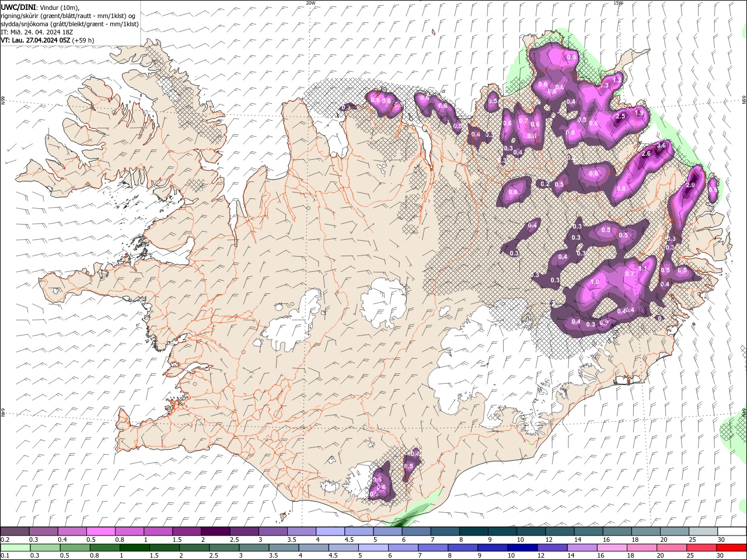Click the pale grey snow legend swatch at 25

(x=703, y=531)
